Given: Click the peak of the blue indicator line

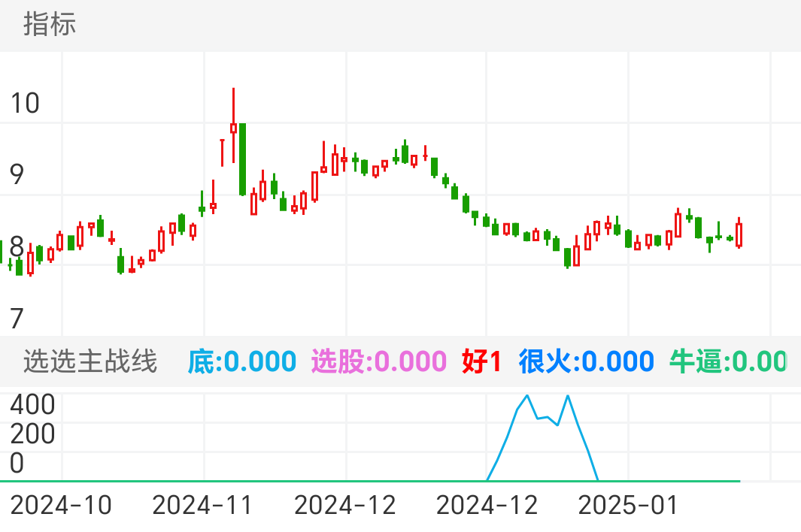Looking at the screenshot, I should point(526,396).
